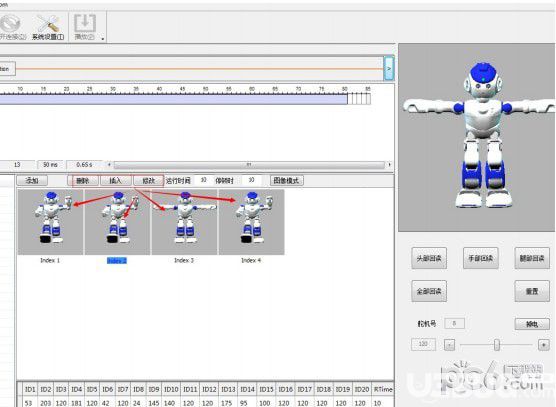Click the 删除 button to delete frame
This screenshot has width=556, height=407.
coord(83,180)
